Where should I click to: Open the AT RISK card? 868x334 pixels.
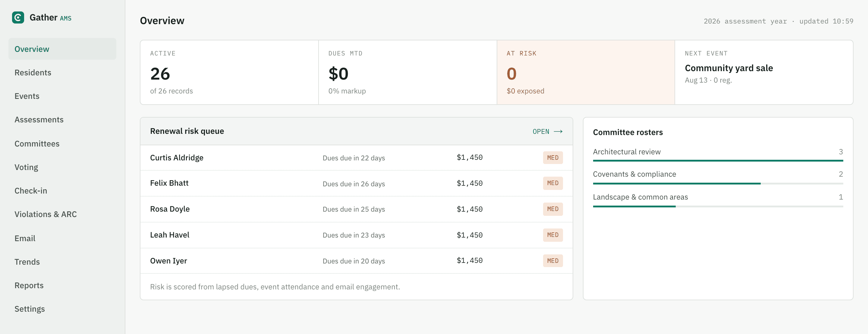(x=586, y=72)
